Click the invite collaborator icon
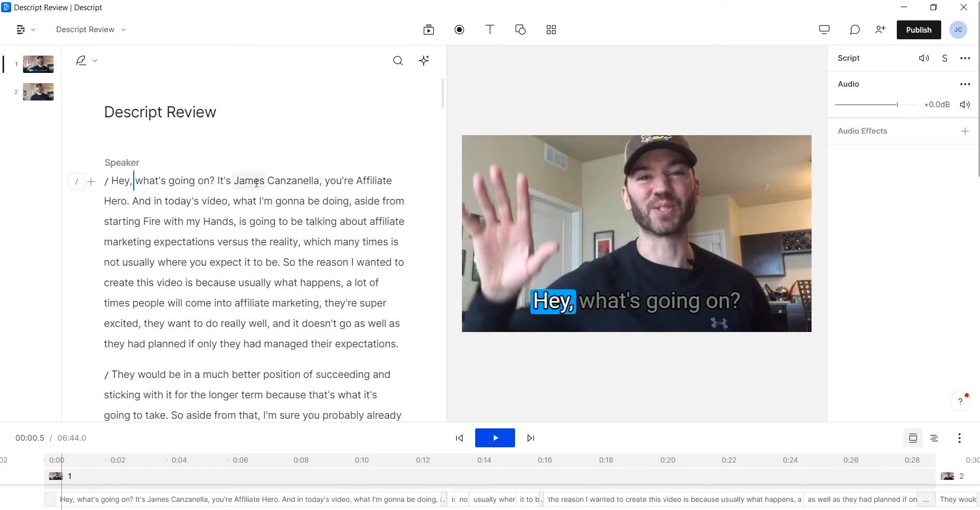Viewport: 980px width, 510px height. 880,30
